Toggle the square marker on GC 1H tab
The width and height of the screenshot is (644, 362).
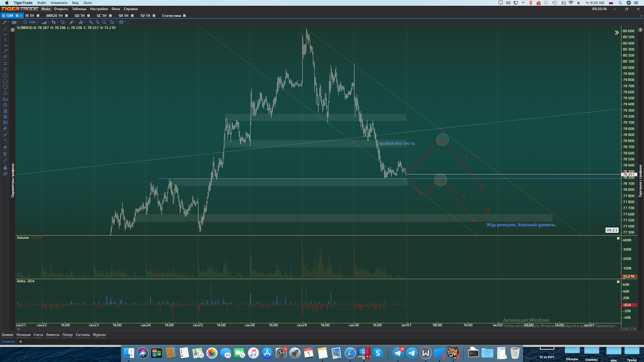click(110, 16)
